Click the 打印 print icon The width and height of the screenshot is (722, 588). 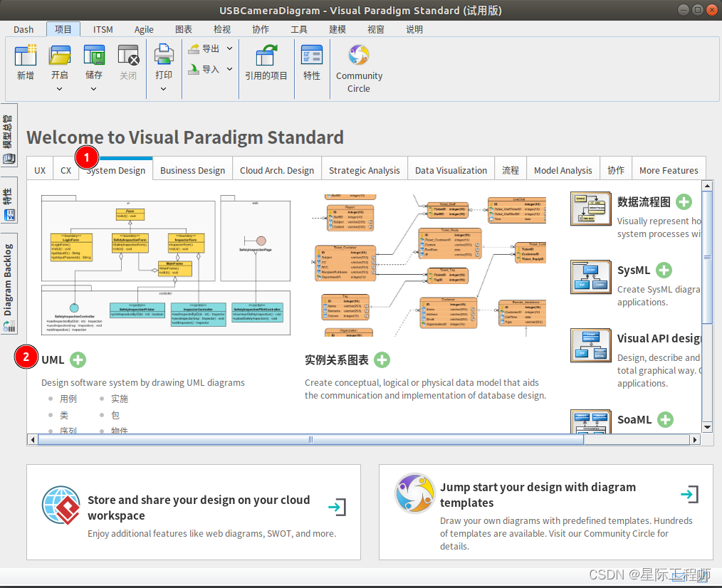(164, 54)
